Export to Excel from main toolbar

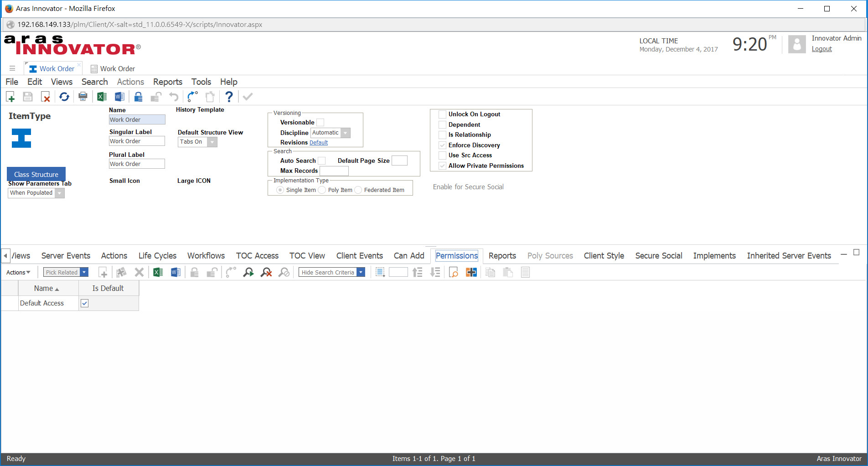[x=102, y=97]
